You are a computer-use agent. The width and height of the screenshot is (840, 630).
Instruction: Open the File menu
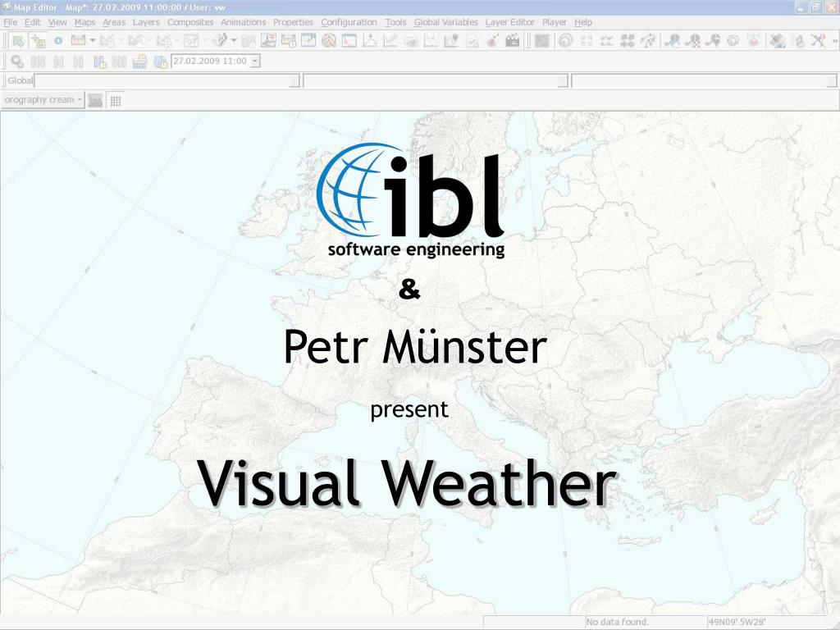pyautogui.click(x=10, y=22)
